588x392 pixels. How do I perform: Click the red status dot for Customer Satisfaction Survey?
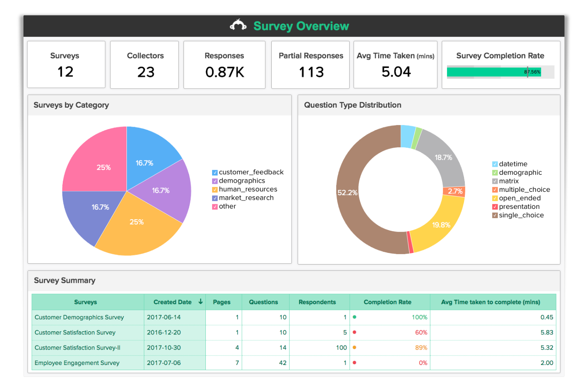(x=354, y=332)
